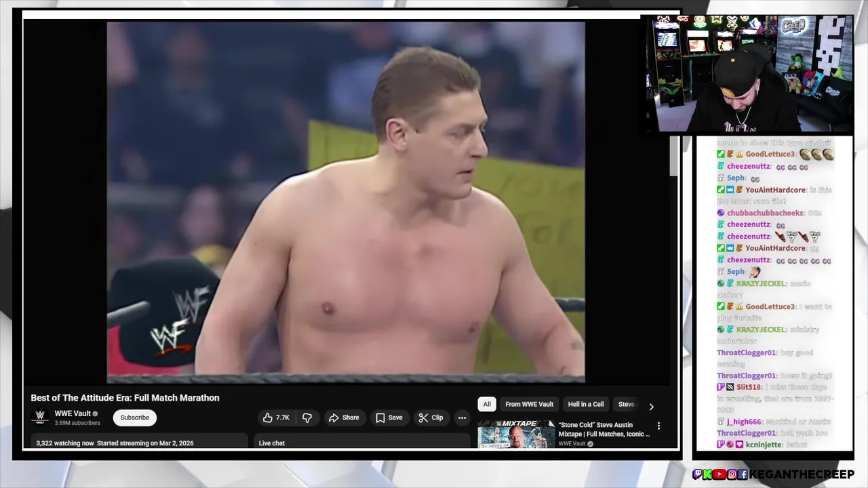Screen dimensions: 868x488
Task: Click the 3.69M subscribers count
Action: [x=77, y=423]
